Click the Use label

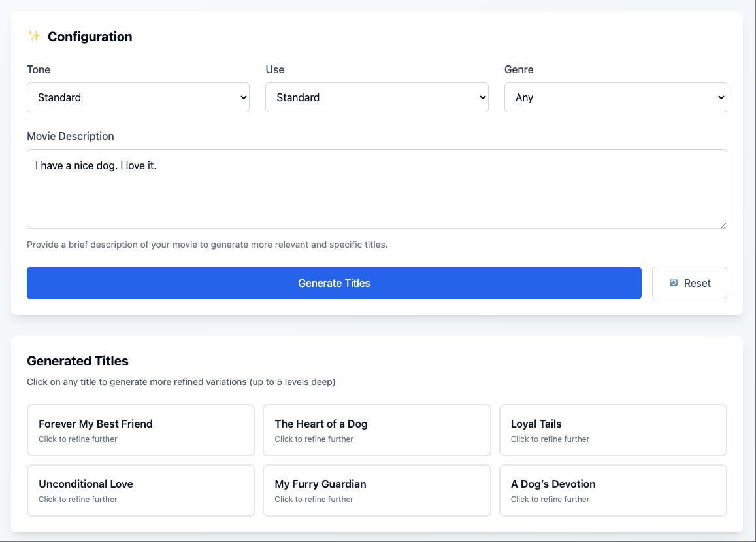tap(275, 69)
